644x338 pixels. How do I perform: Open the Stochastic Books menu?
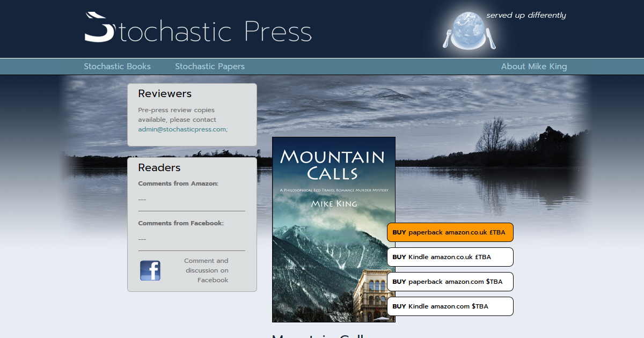[117, 67]
